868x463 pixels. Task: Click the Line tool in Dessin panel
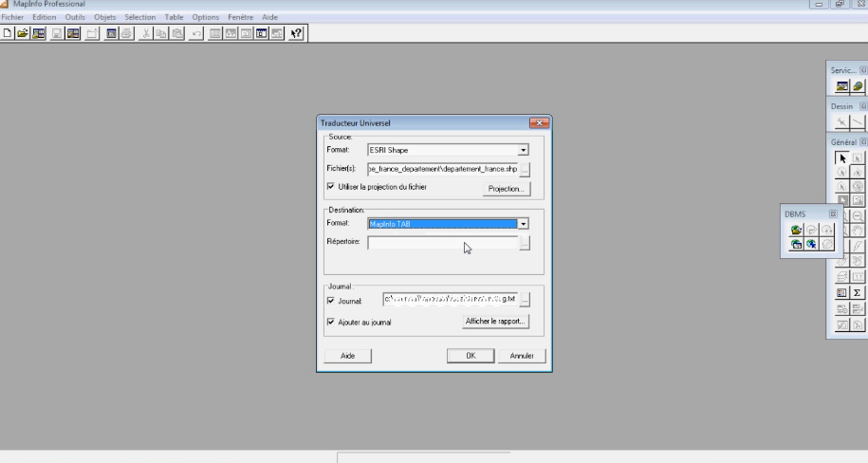(x=858, y=121)
